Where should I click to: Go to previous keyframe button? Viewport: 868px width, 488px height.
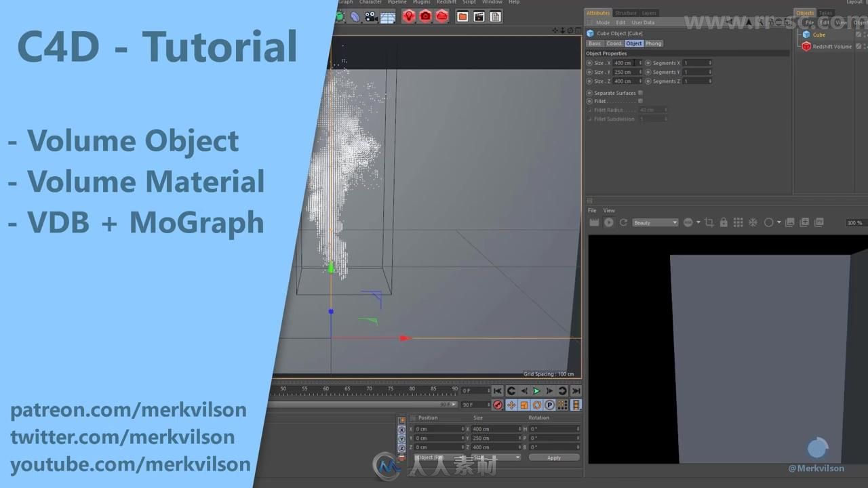511,391
